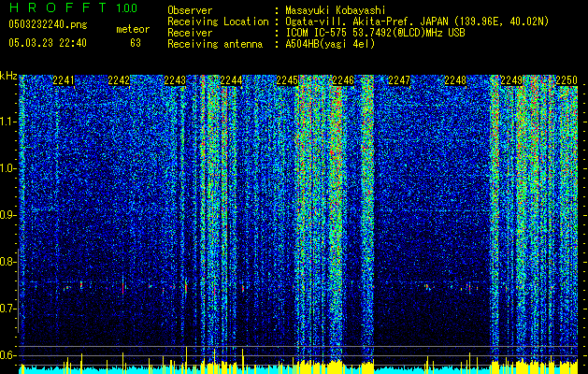Click the date stamp 05.03.23 22:40

(48, 43)
